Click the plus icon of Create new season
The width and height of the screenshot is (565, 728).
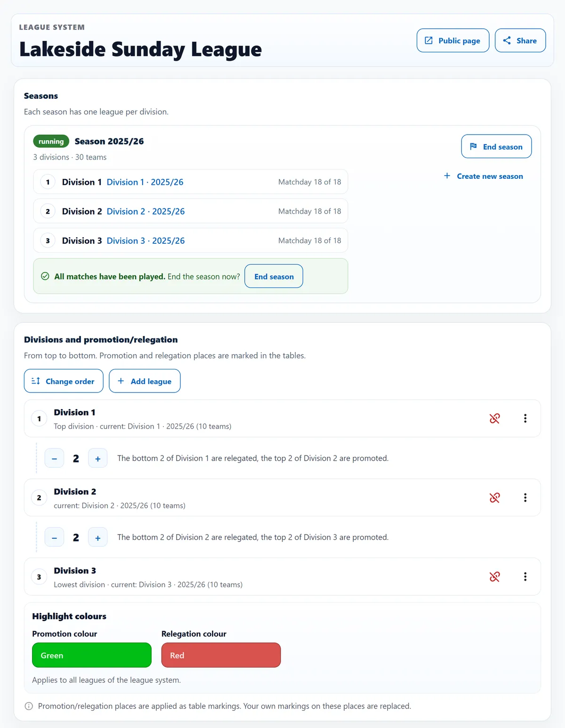point(447,176)
